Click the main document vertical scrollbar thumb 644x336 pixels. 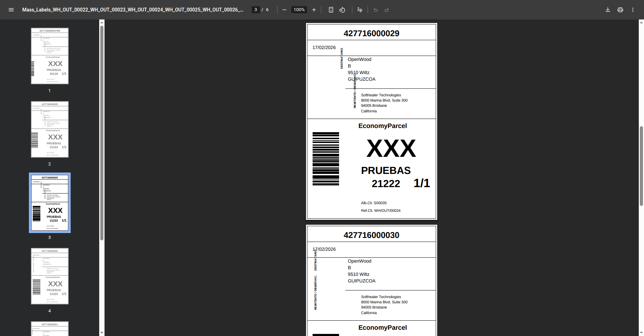(x=641, y=166)
